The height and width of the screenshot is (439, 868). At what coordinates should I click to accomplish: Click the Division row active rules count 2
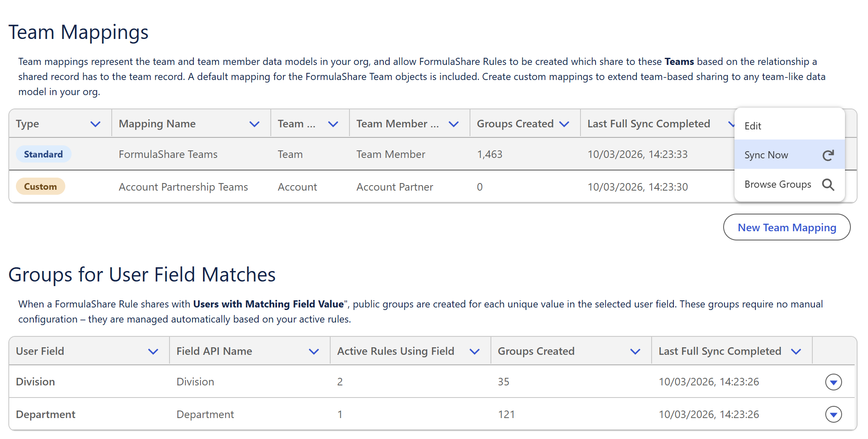coord(340,382)
